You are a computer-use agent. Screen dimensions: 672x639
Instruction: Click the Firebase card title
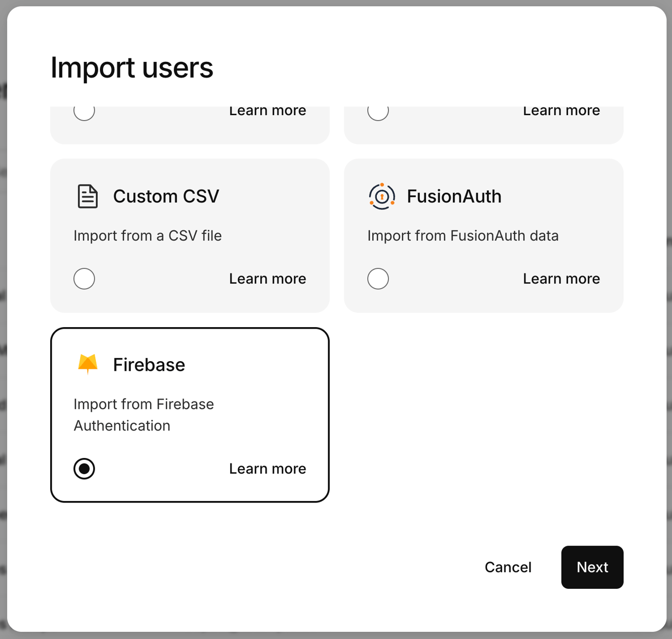(149, 365)
